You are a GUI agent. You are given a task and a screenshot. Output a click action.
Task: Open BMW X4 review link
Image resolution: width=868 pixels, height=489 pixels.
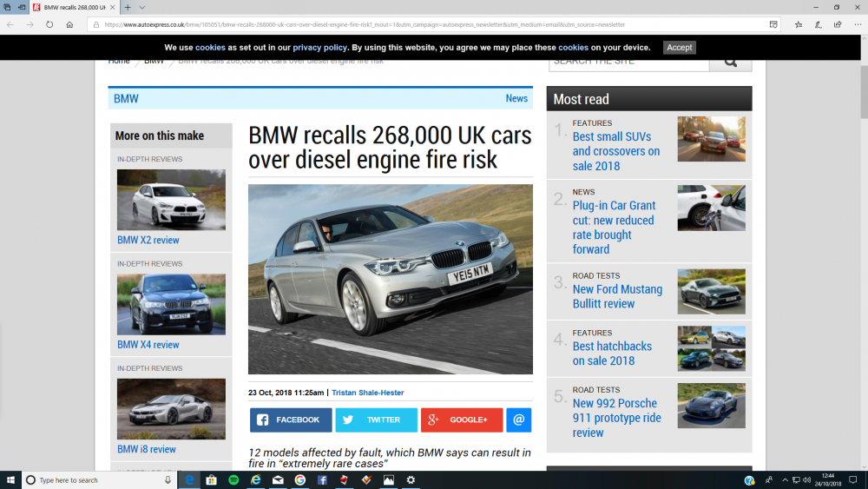click(148, 345)
